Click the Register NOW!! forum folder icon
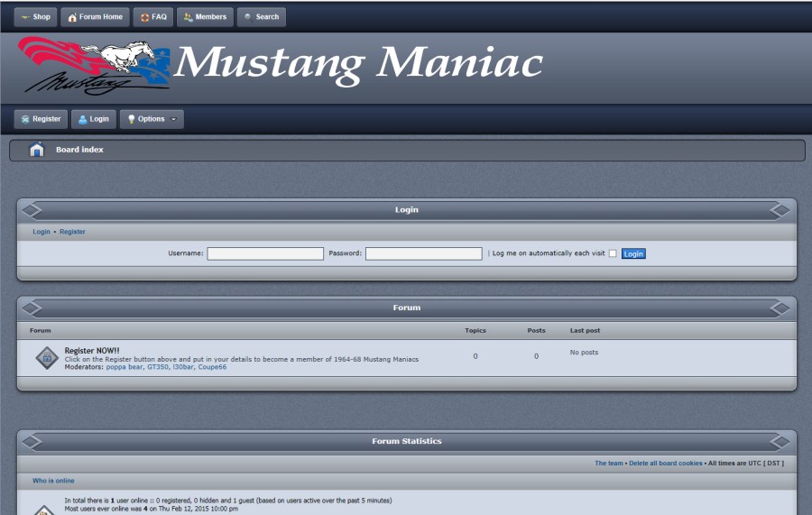 47,358
